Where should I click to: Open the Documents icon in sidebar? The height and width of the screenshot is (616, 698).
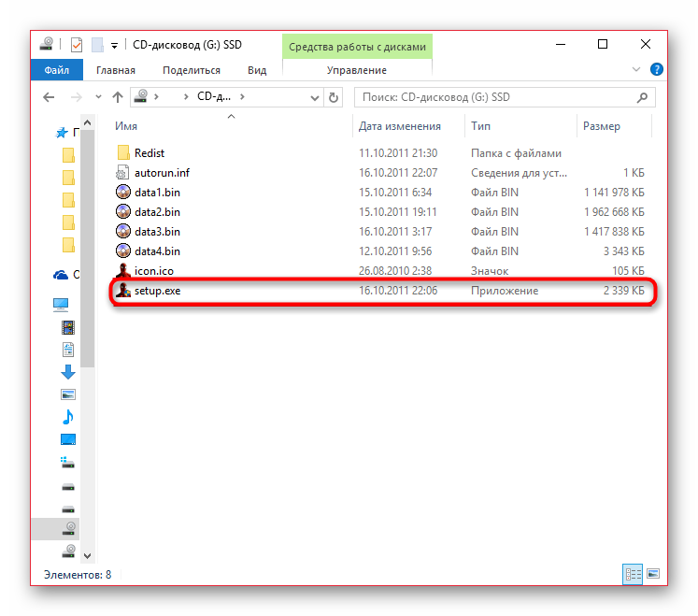(68, 350)
